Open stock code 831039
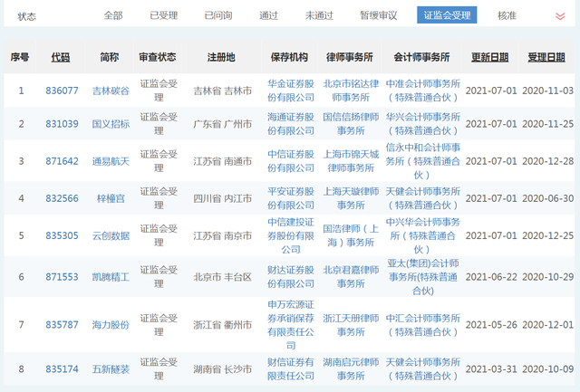 (62, 124)
